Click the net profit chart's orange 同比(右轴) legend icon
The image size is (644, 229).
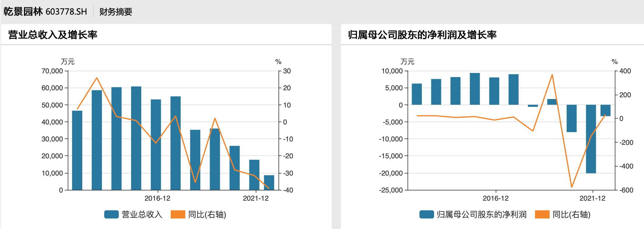pos(542,214)
